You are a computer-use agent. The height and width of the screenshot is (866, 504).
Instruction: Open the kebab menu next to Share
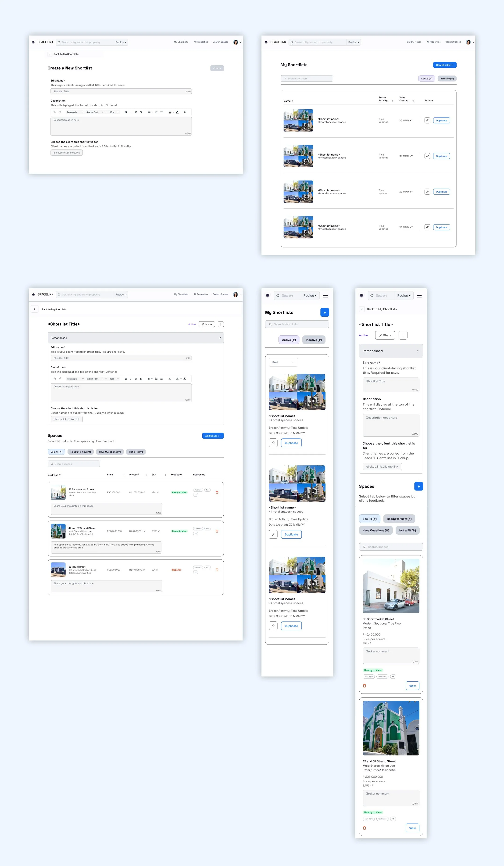tap(221, 324)
